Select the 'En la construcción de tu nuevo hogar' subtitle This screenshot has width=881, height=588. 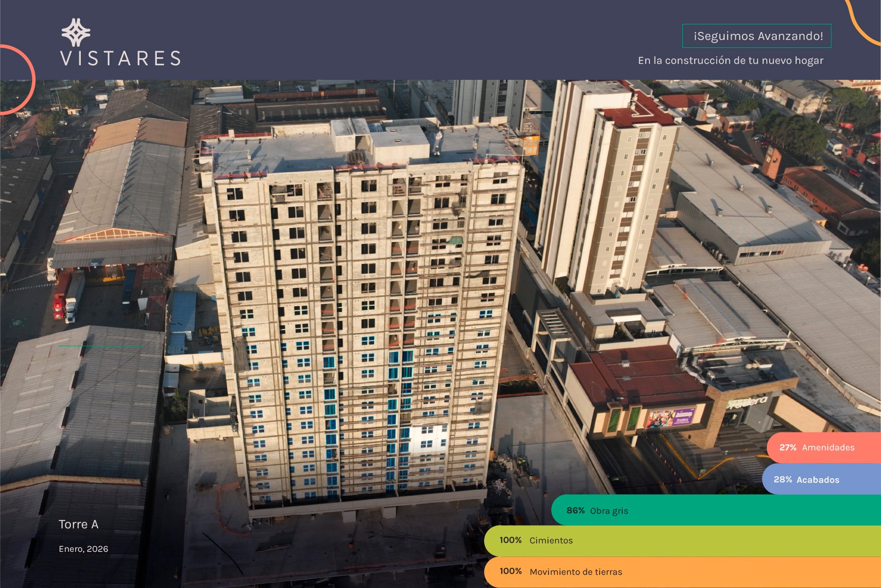[x=730, y=61]
